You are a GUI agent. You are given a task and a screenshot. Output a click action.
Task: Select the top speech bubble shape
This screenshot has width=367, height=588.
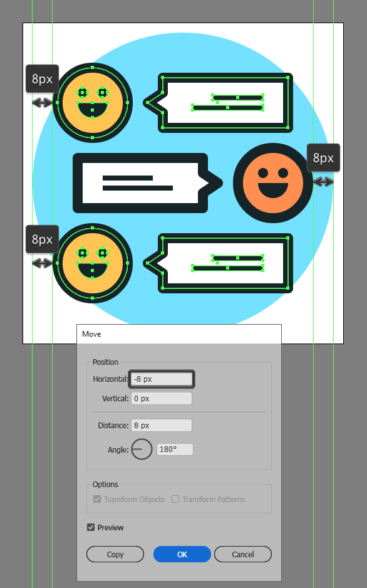pos(217,103)
